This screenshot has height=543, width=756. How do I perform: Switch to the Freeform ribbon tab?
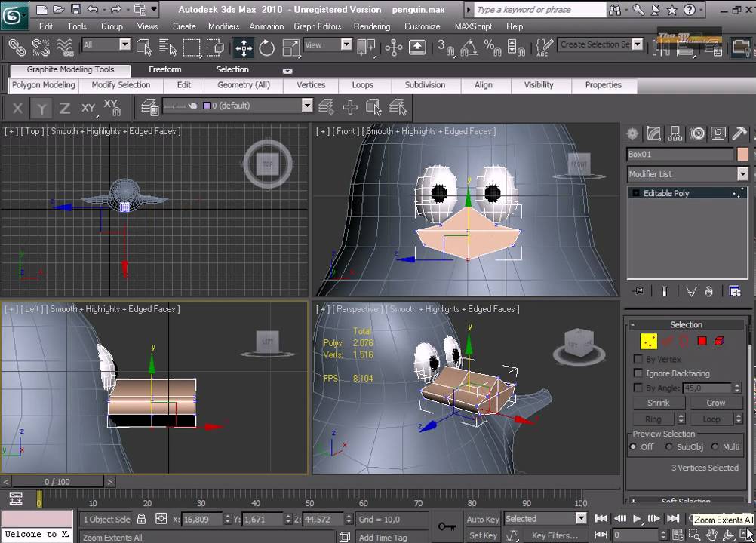(x=164, y=69)
